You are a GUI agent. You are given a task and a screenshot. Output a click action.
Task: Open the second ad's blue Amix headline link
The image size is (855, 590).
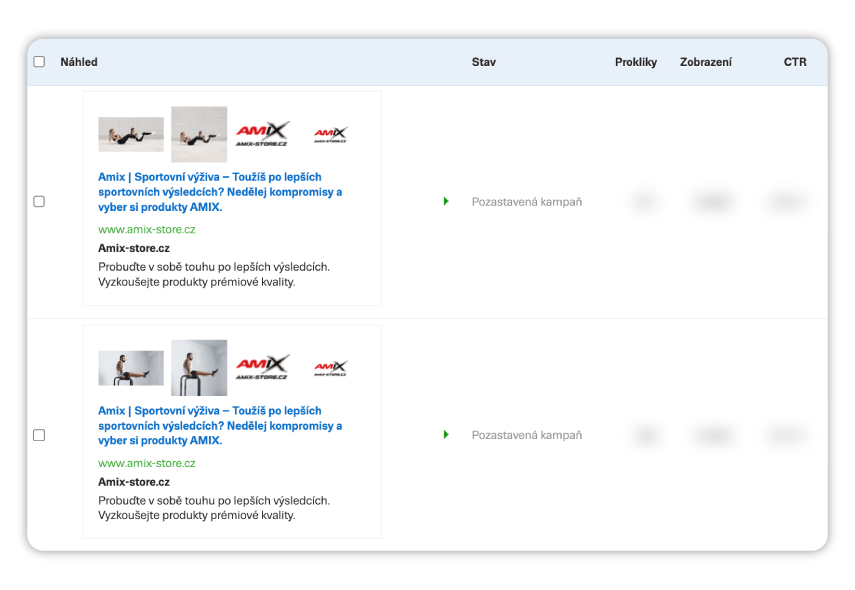(x=220, y=425)
